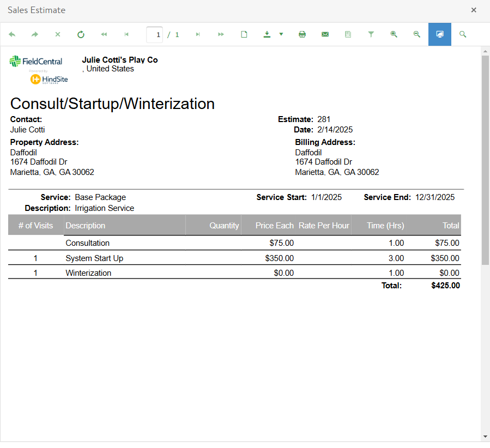Click the FieldCentral logo

pos(35,61)
